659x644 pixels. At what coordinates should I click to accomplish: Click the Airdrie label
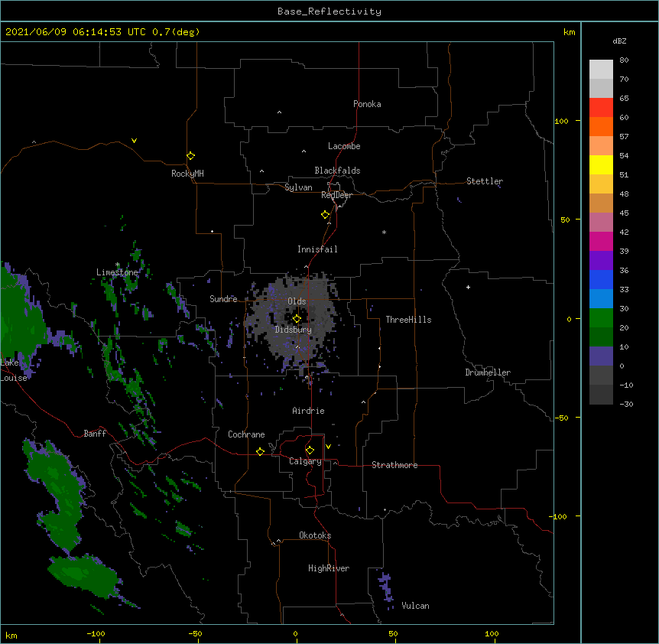point(308,411)
